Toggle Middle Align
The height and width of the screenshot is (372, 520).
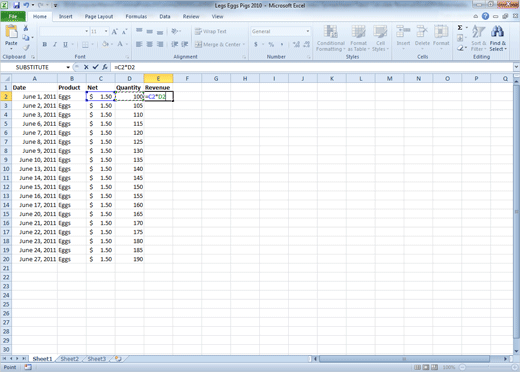(150, 31)
